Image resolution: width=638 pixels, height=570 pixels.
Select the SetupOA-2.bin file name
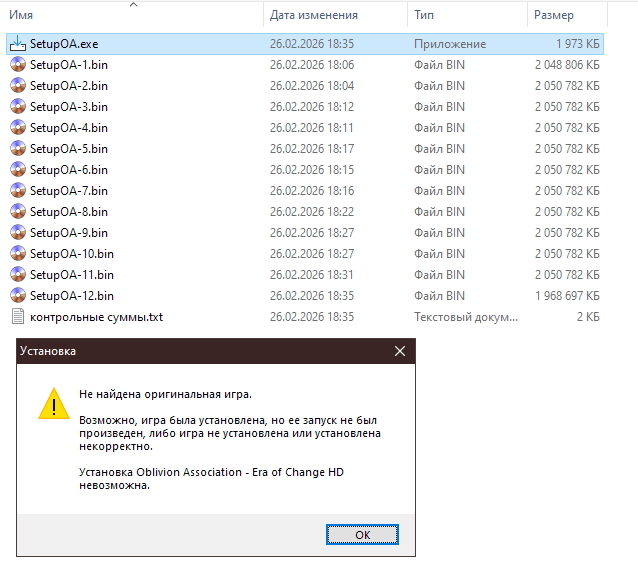(x=69, y=86)
